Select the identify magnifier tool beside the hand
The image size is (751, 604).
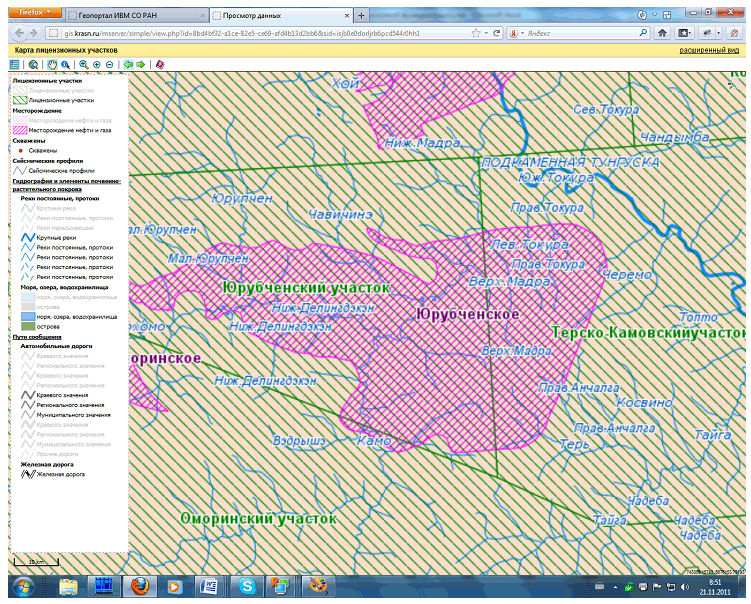click(65, 64)
